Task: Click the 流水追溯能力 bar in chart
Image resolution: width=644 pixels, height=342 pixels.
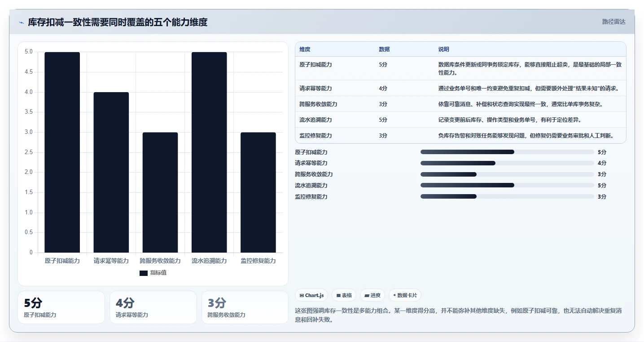Action: pos(209,152)
